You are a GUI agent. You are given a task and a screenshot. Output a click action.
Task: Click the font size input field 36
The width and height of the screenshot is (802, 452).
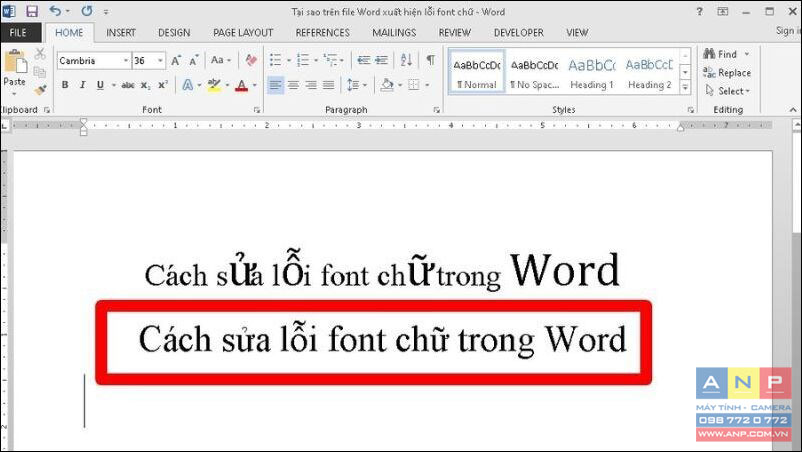(144, 61)
